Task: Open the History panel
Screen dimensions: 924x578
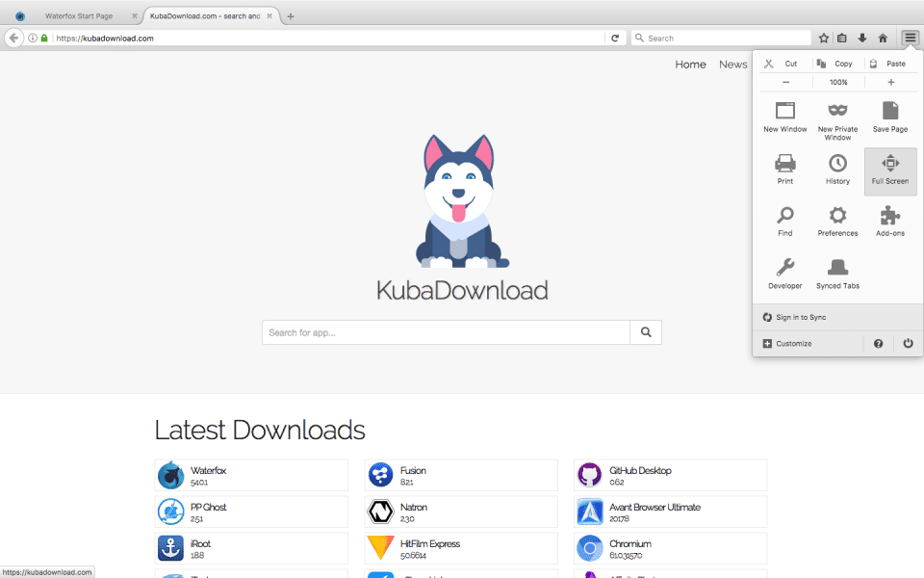Action: coord(837,170)
